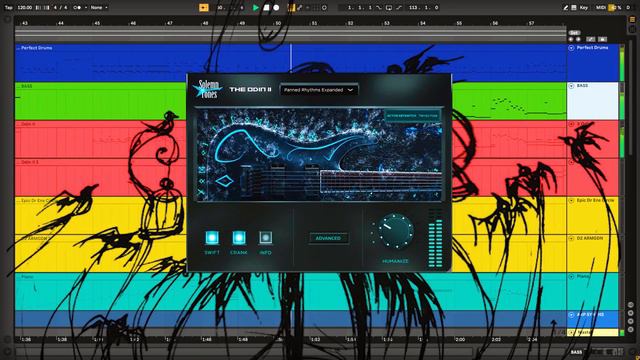The image size is (640, 360).
Task: Select the Perfect Drums track header
Action: 593,62
